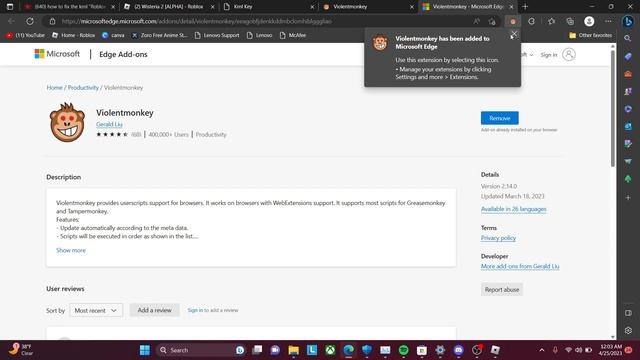Click the page vertical scrollbar

(613, 108)
